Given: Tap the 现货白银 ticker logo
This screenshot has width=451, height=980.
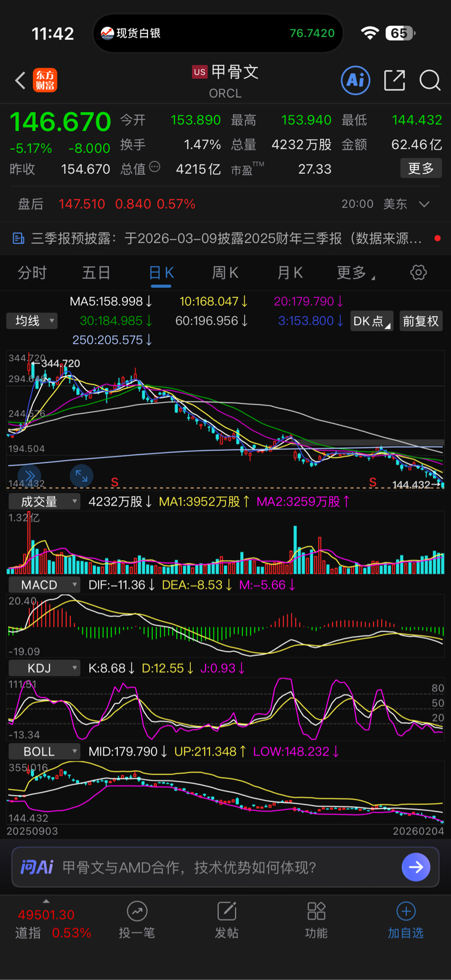Looking at the screenshot, I should pos(107,33).
